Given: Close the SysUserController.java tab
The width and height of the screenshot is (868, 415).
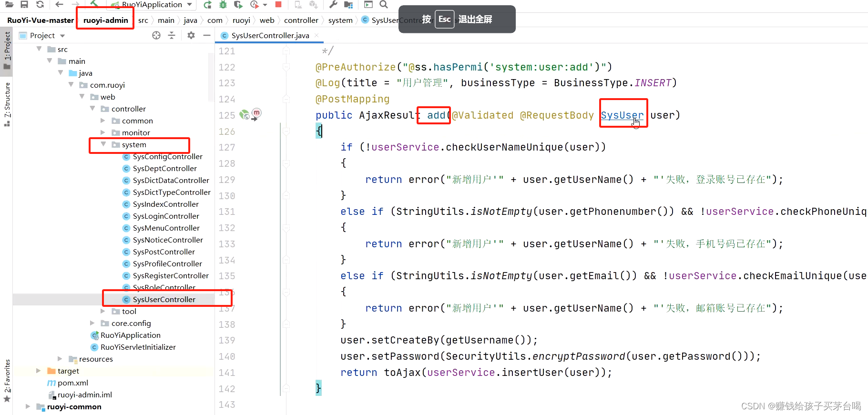Looking at the screenshot, I should pos(317,35).
